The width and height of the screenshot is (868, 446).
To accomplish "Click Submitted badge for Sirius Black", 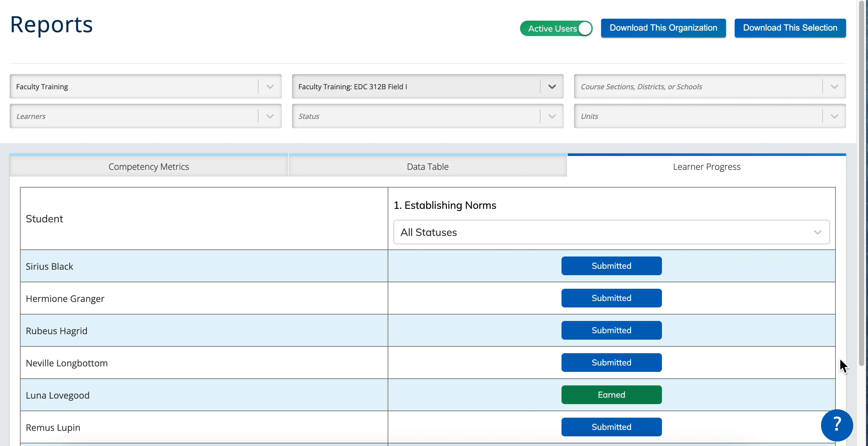I will 611,266.
